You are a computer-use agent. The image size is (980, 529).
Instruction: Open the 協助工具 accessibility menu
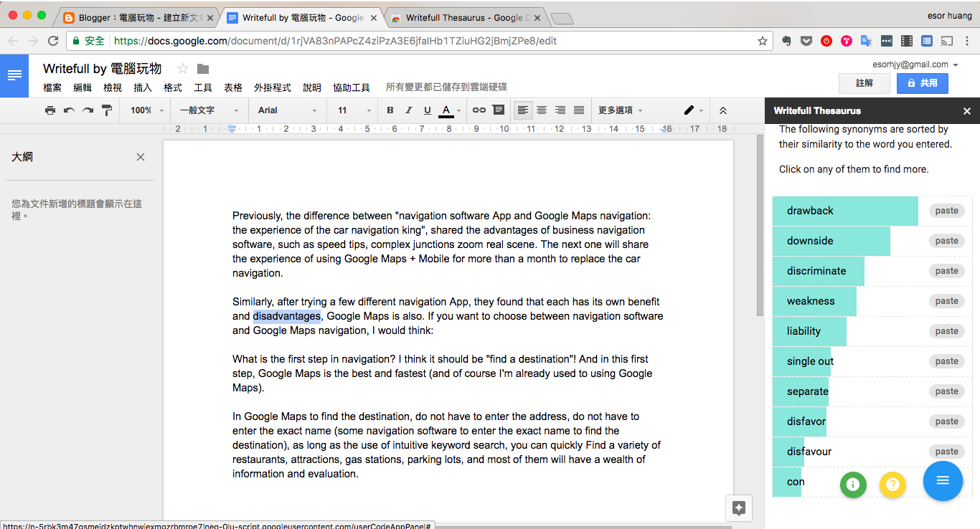pyautogui.click(x=352, y=87)
